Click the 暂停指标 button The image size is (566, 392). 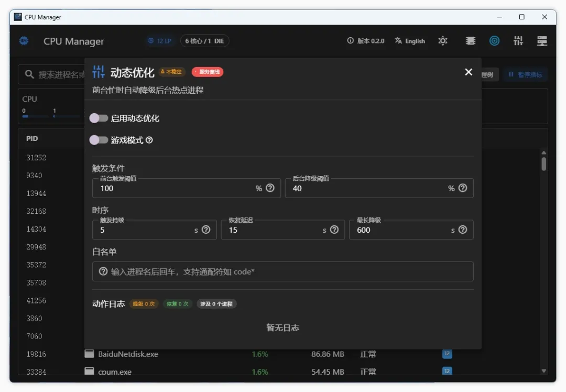(x=526, y=74)
